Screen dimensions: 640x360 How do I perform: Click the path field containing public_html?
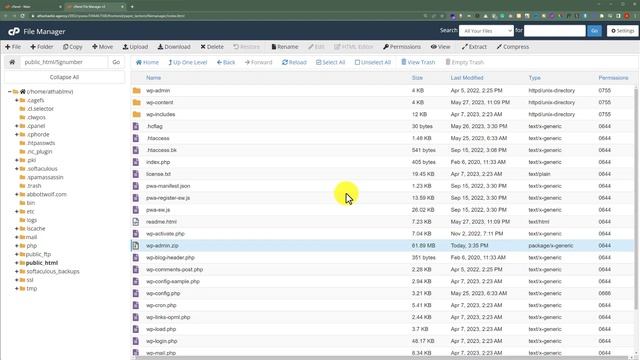[x=64, y=62]
